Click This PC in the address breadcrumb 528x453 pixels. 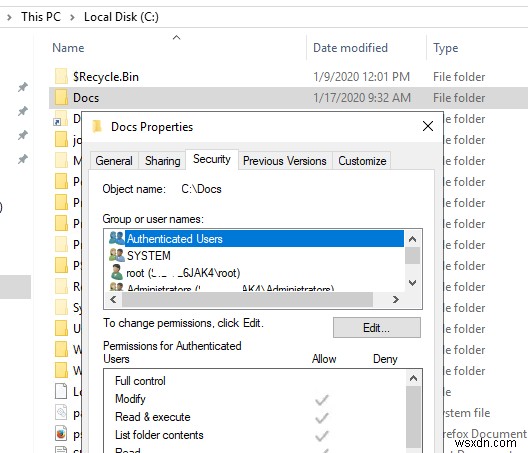(41, 17)
